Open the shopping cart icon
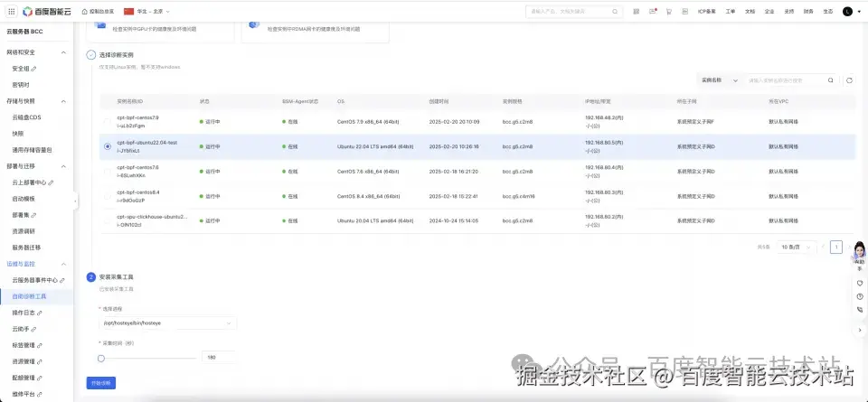The height and width of the screenshot is (402, 868). [x=669, y=11]
